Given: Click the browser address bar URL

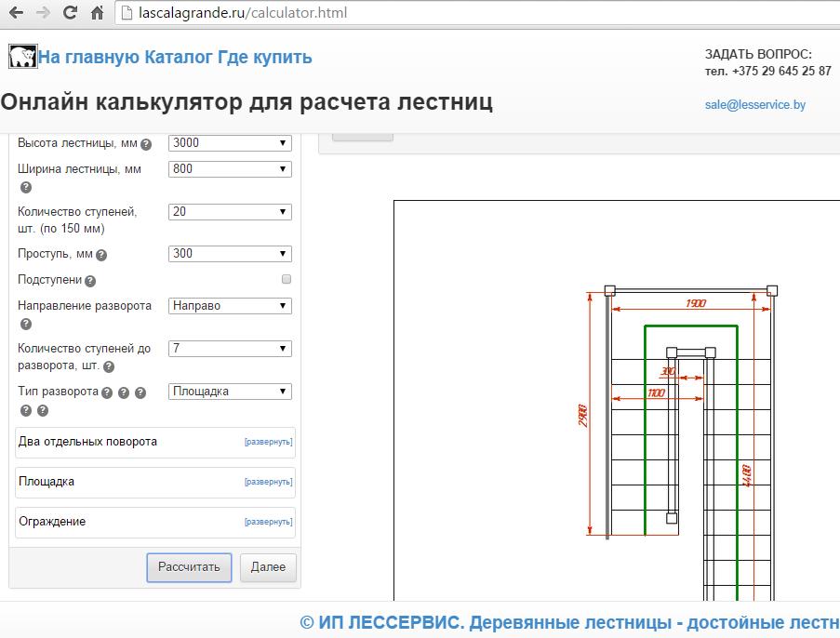Looking at the screenshot, I should [x=243, y=13].
